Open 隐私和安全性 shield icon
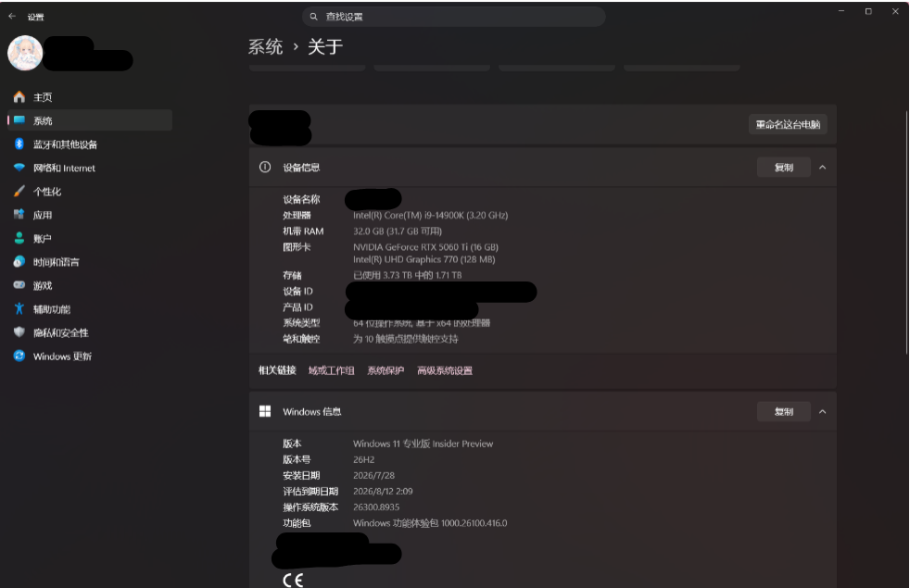The height and width of the screenshot is (588, 910). click(x=19, y=332)
